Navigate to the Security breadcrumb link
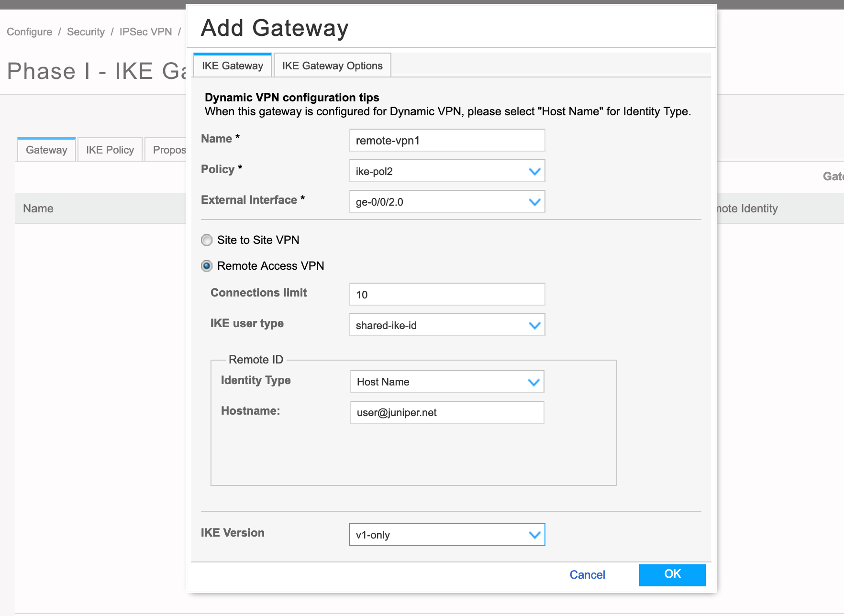Image resolution: width=844 pixels, height=616 pixels. (86, 32)
